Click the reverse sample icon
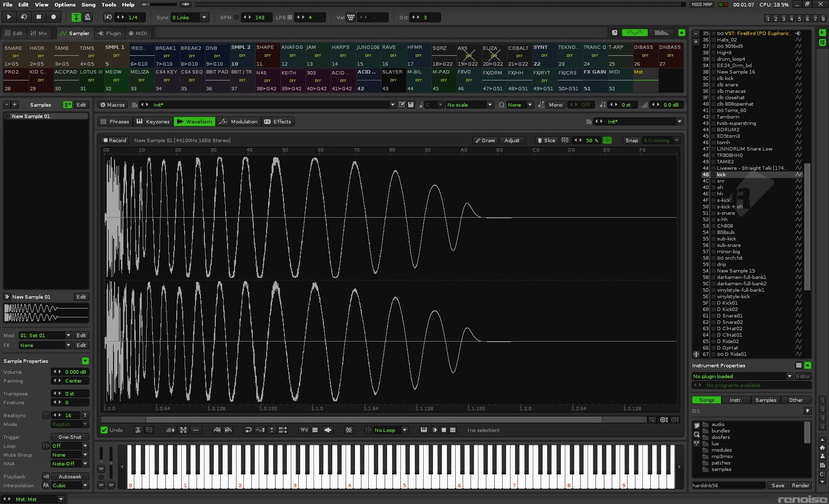 coord(248,430)
